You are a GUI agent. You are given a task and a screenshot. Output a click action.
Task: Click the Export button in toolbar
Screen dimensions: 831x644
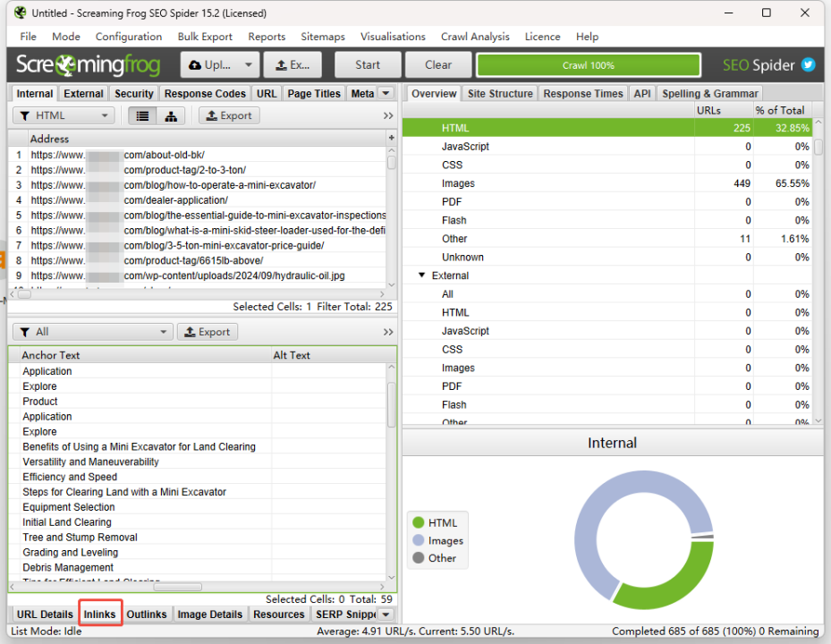coord(293,64)
